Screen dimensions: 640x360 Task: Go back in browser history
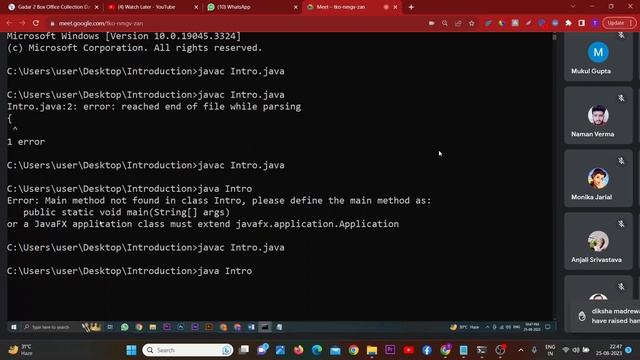coord(9,23)
